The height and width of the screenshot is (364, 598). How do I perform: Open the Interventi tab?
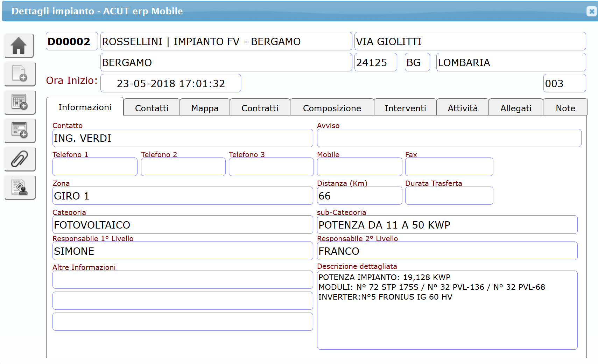[x=405, y=108]
